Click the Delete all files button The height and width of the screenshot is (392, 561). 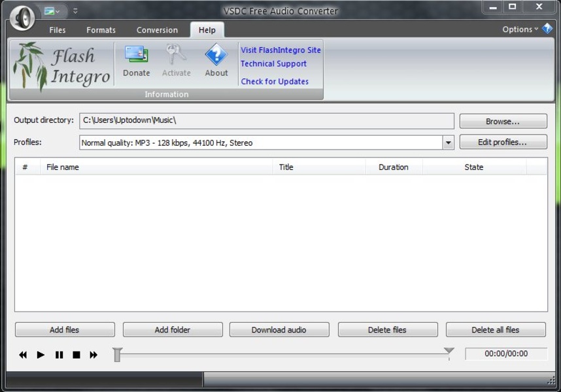(496, 329)
